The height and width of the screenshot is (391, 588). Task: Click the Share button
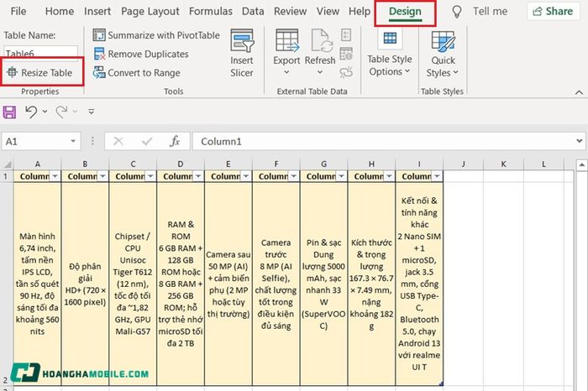click(x=553, y=11)
